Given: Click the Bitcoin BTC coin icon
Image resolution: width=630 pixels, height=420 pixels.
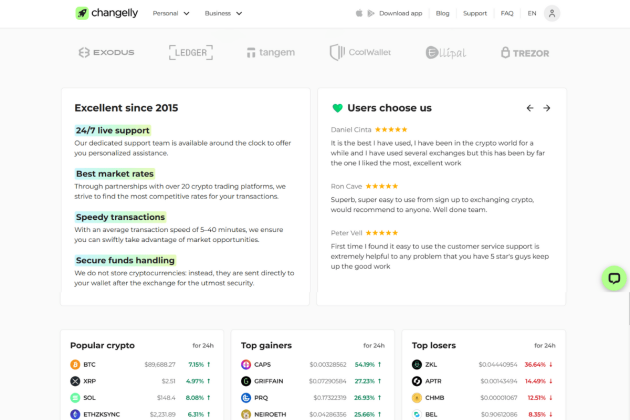Looking at the screenshot, I should coord(75,364).
